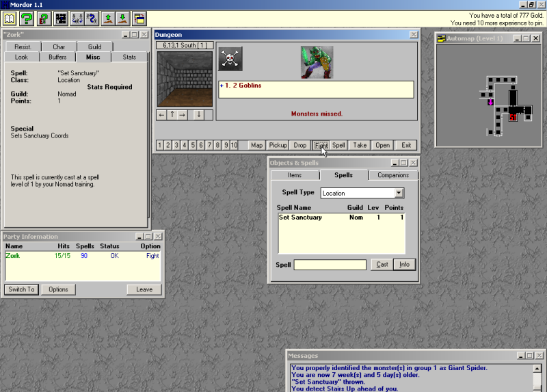
Task: Switch to the Items tab
Action: click(295, 175)
